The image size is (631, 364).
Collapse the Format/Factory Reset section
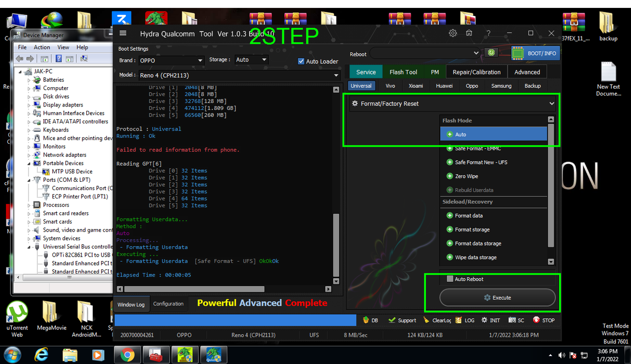point(552,104)
